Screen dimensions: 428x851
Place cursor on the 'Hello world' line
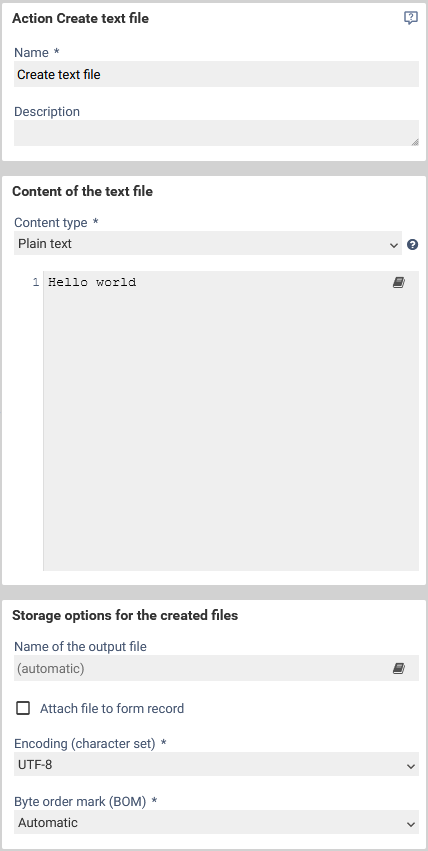92,282
